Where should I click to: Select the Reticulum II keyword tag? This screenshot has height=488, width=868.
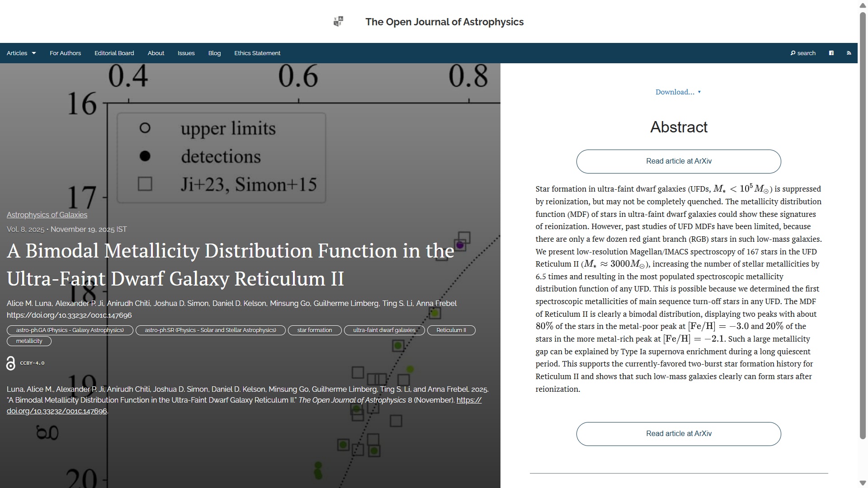coord(451,330)
